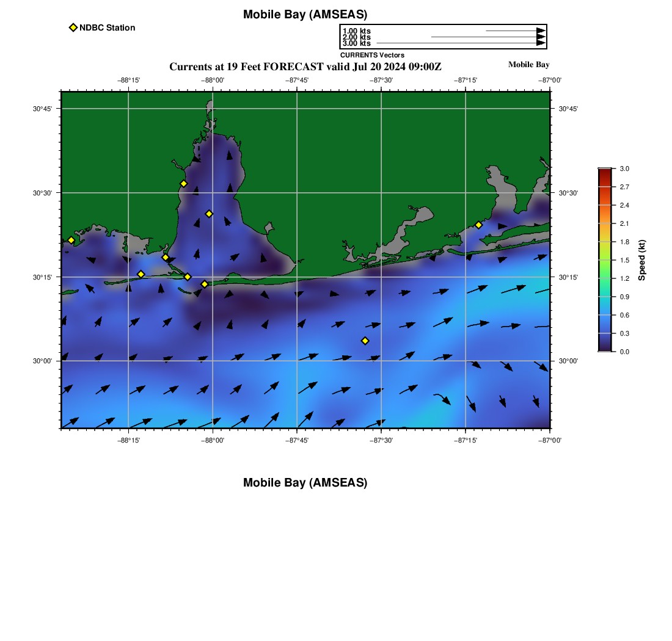Click the easternmost NDBC station near Pensacola Bay
The height and width of the screenshot is (641, 672).
point(478,225)
